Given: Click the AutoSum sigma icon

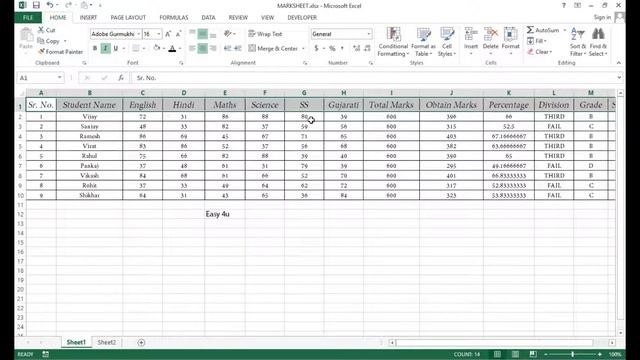Looking at the screenshot, I should (x=530, y=30).
